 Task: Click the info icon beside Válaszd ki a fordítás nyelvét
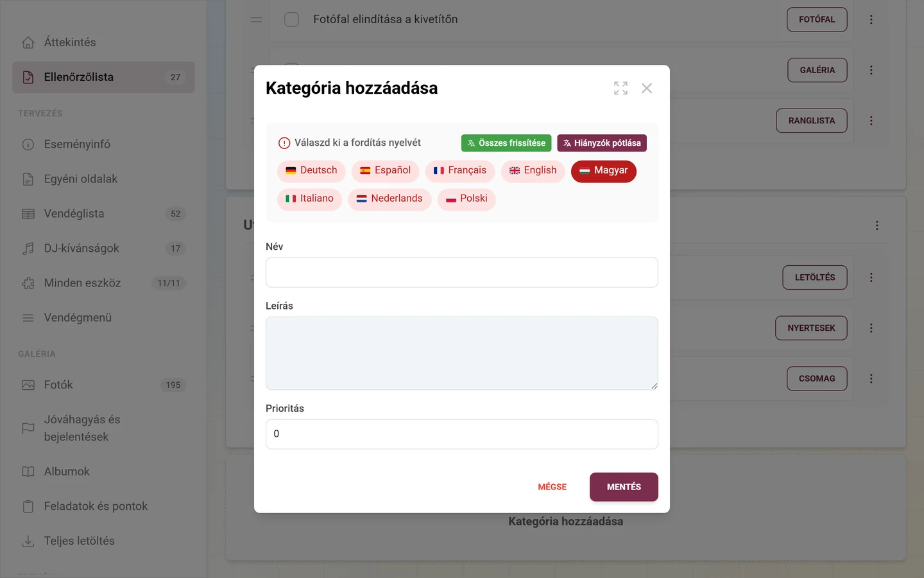(284, 143)
